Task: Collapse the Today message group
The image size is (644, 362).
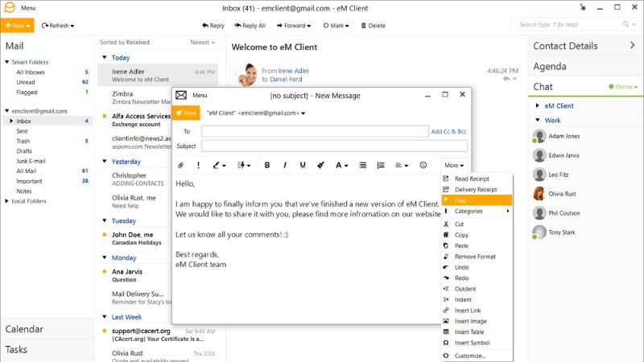Action: point(105,57)
